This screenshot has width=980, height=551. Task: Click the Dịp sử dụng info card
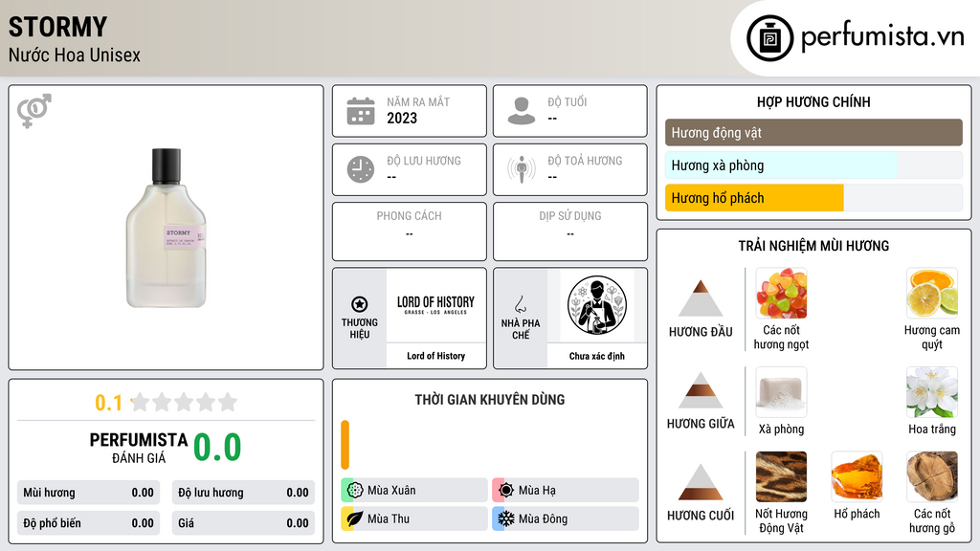click(570, 231)
